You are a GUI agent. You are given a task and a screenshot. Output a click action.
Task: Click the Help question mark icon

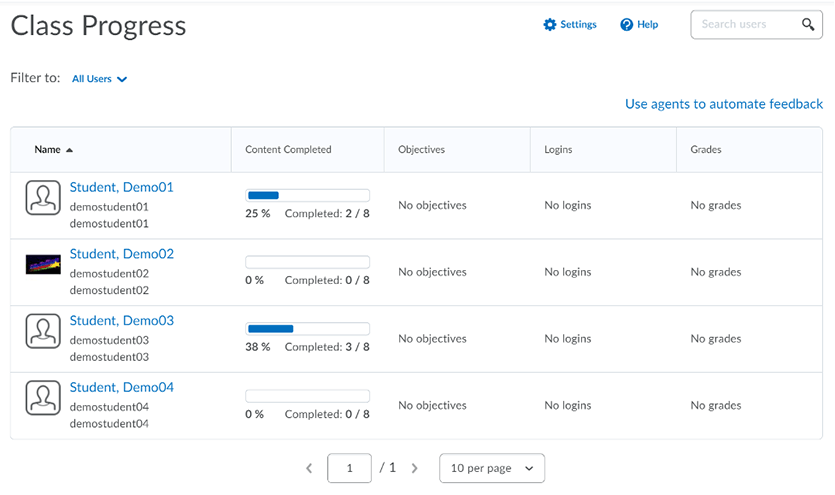[626, 25]
